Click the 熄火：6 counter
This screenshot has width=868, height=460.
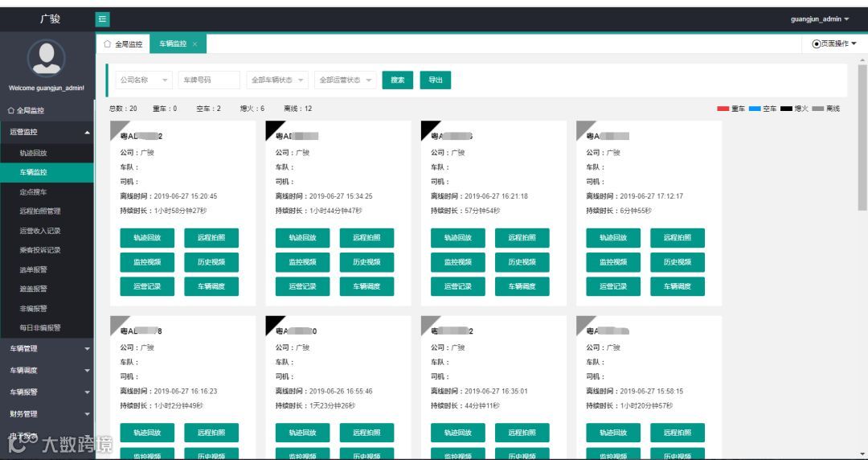pos(252,109)
